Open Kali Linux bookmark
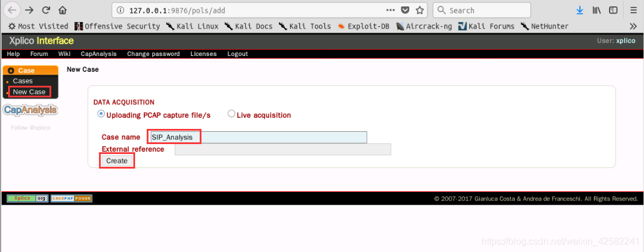This screenshot has width=644, height=252. 192,26
